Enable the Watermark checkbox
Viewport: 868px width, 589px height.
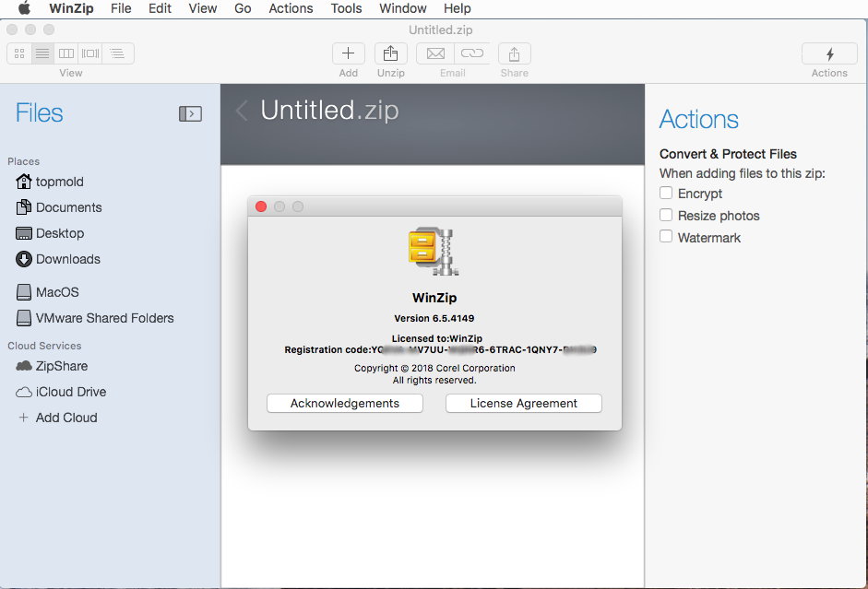[x=666, y=237]
